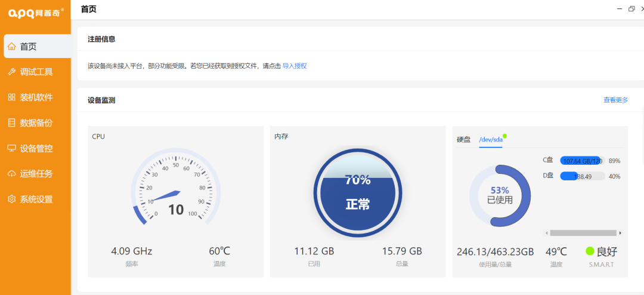644x295 pixels.
Task: Click the C盘 usage progress bar
Action: [582, 161]
